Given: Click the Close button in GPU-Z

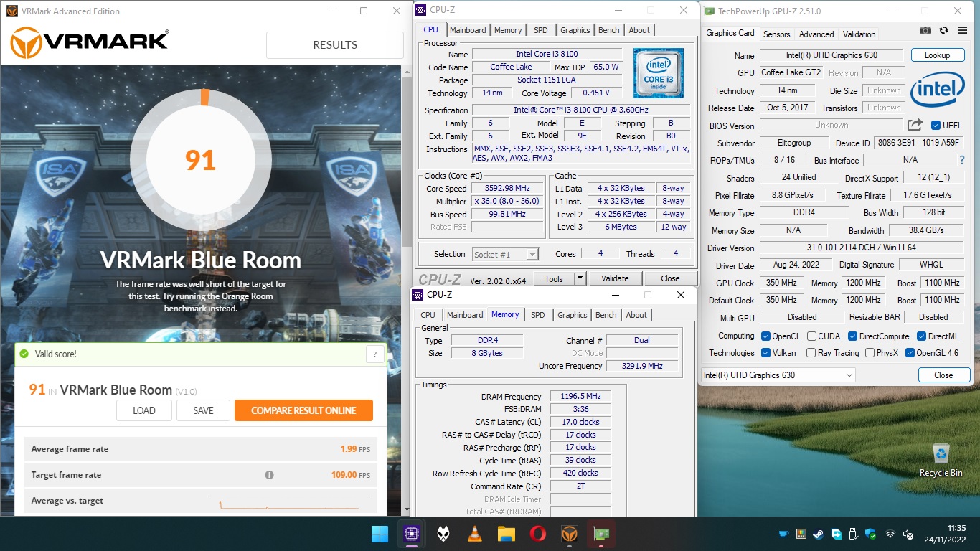Looking at the screenshot, I should pyautogui.click(x=943, y=375).
